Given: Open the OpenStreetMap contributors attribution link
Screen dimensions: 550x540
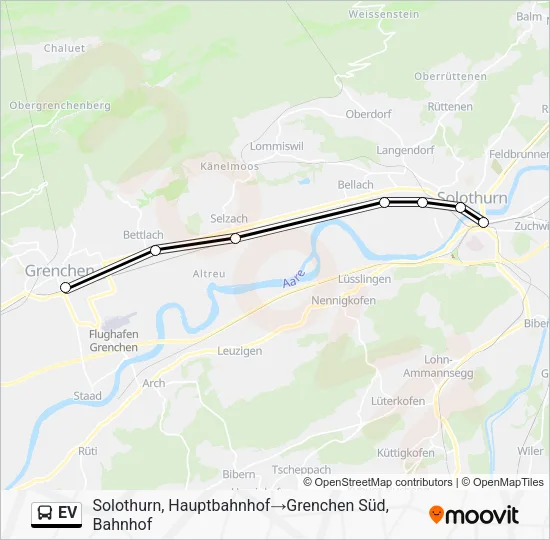Looking at the screenshot, I should (x=378, y=482).
